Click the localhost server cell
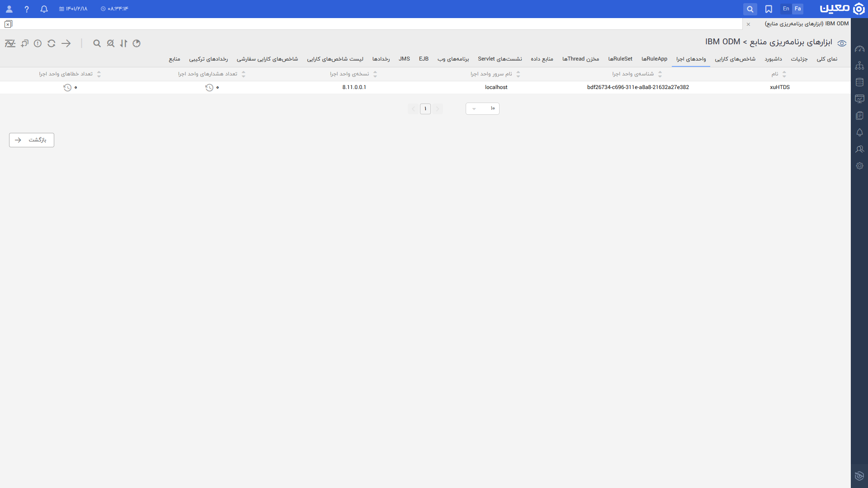Screen dimensions: 868x488 click(x=496, y=88)
